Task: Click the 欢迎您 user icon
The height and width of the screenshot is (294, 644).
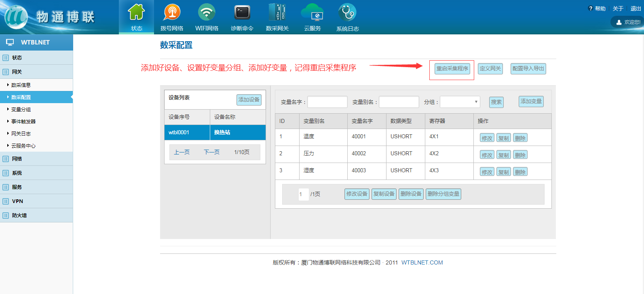Action: point(619,22)
